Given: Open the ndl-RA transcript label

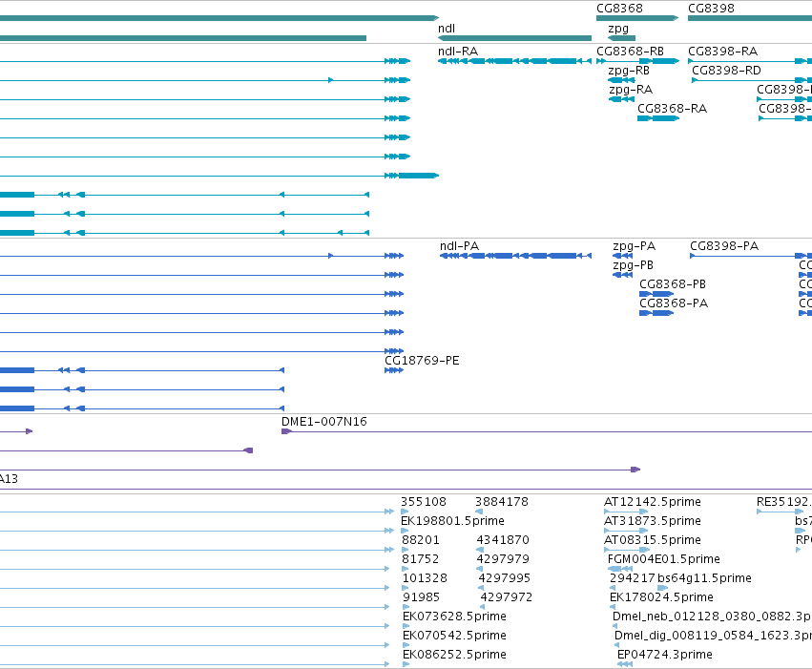Looking at the screenshot, I should pos(458,52).
